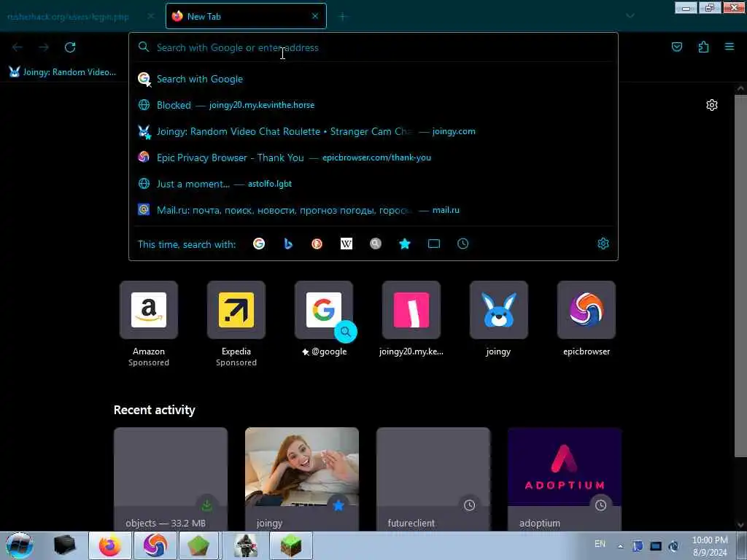Open the adoptium recent activity card
Image resolution: width=747 pixels, height=560 pixels.
[565, 479]
